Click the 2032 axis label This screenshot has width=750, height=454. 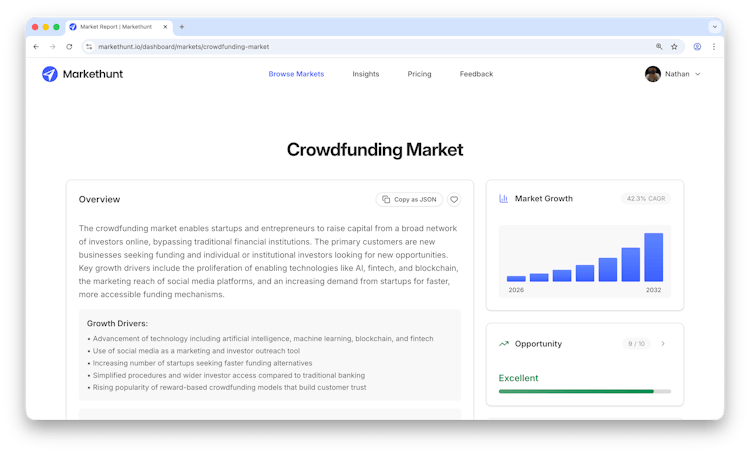(653, 290)
